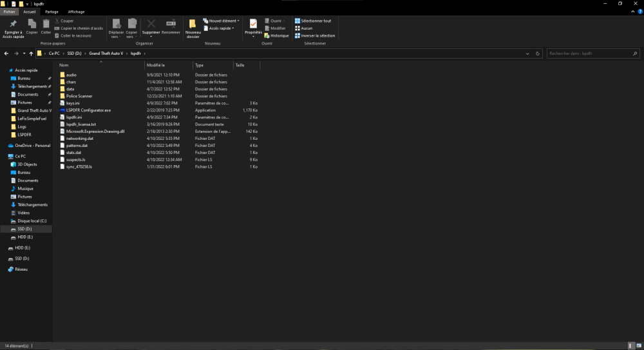Open the Ouvrir dropdown
Viewport: 644px width, 350px height.
[x=275, y=21]
